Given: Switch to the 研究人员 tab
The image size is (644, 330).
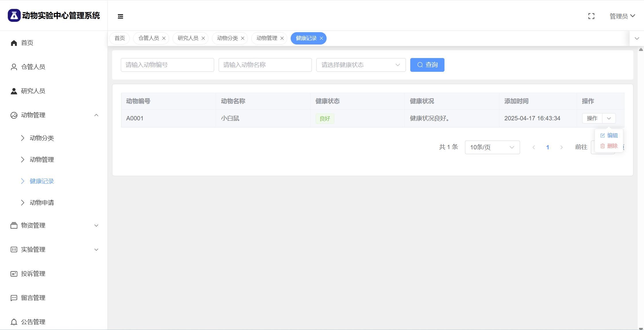Looking at the screenshot, I should (x=188, y=38).
